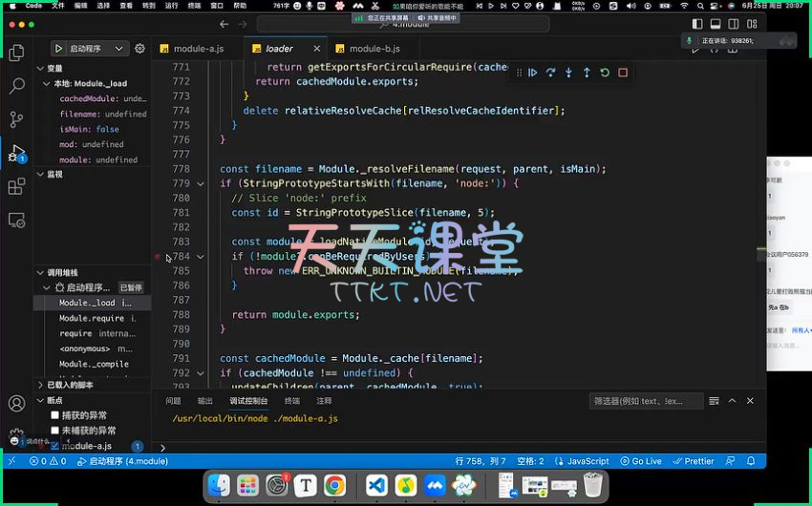
Task: Click the Step Into debug icon
Action: coord(569,73)
